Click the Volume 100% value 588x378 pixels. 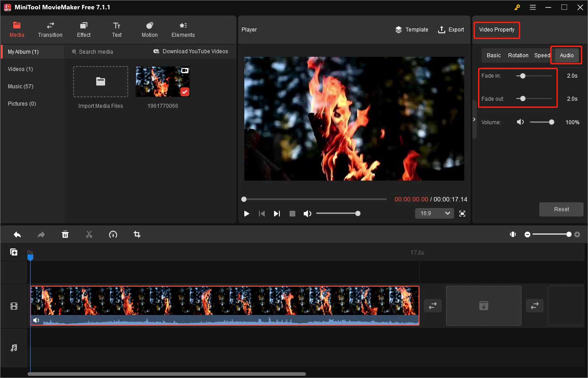pos(572,122)
